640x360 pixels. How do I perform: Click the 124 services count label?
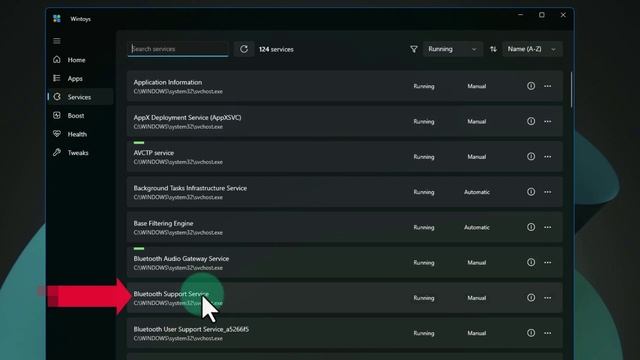(x=276, y=49)
